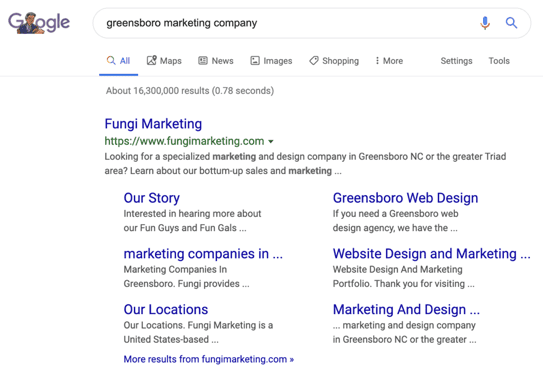The image size is (543, 375).
Task: Click the text 'Interested in hearing more about'
Action: (x=192, y=214)
